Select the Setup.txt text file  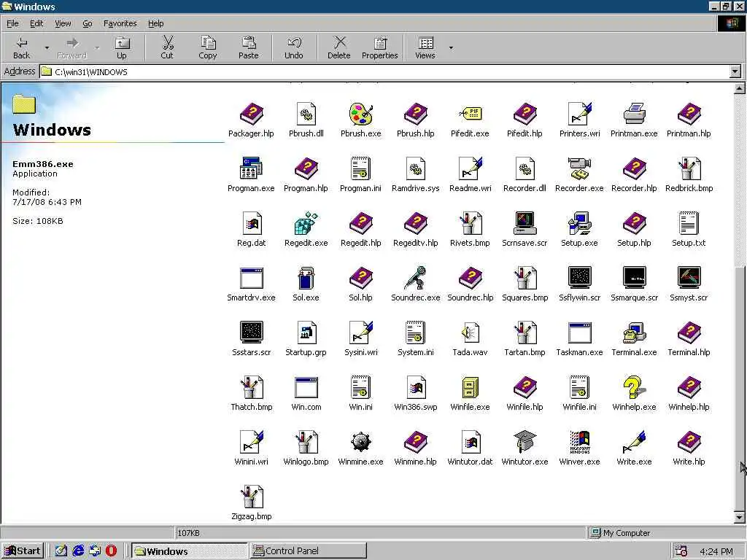(x=689, y=223)
